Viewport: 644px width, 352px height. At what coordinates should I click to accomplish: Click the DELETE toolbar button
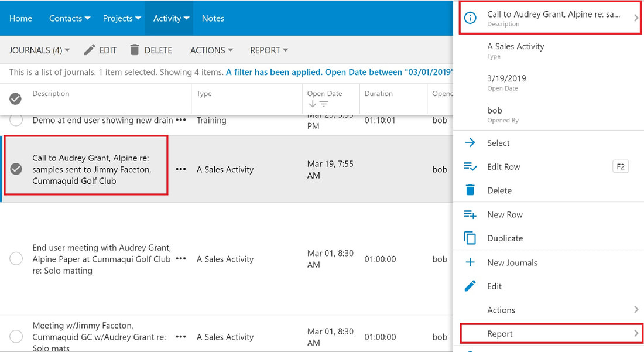(x=151, y=50)
